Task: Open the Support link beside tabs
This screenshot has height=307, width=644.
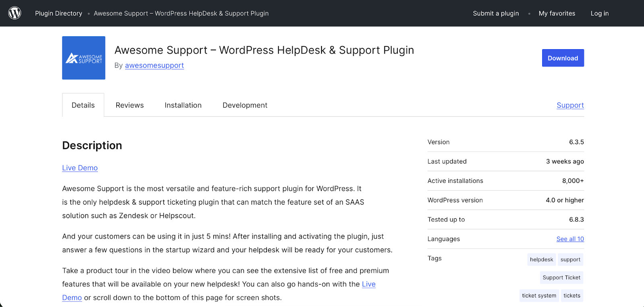Action: (x=570, y=105)
